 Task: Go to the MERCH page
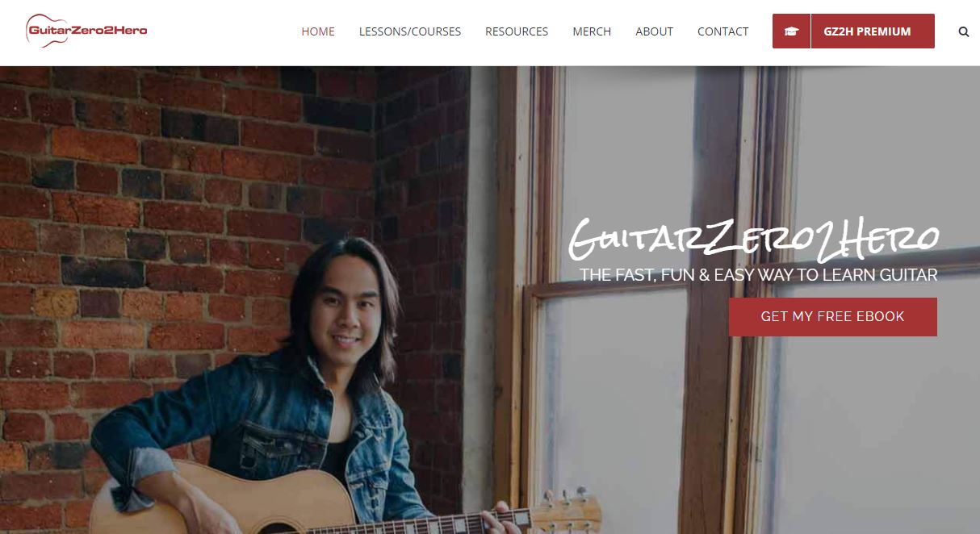(592, 31)
